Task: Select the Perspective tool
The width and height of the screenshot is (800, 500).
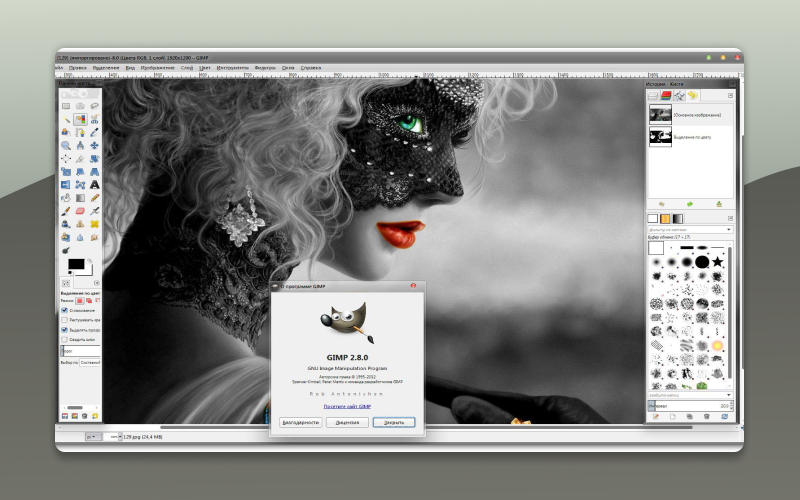Action: (x=94, y=172)
